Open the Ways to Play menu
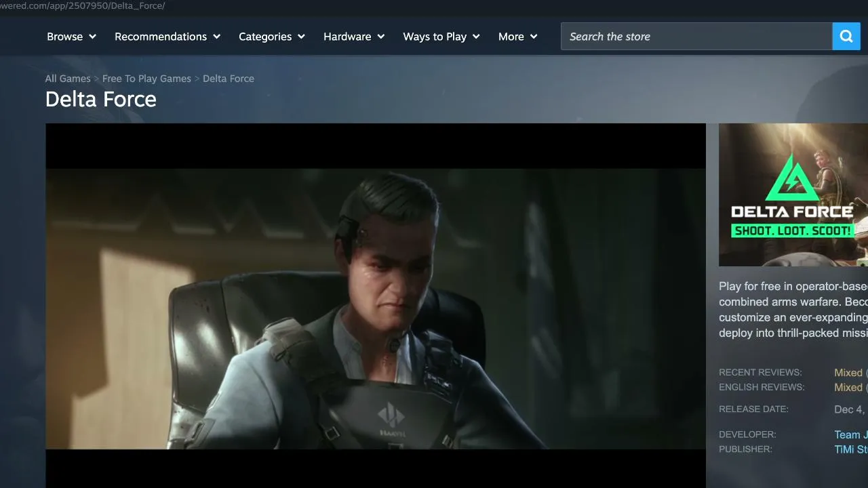The image size is (868, 488). [441, 37]
